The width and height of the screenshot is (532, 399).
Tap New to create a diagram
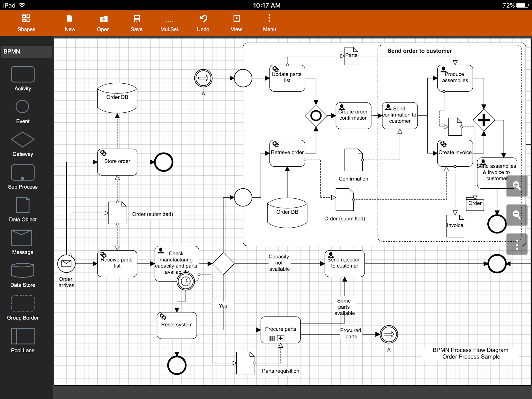70,23
